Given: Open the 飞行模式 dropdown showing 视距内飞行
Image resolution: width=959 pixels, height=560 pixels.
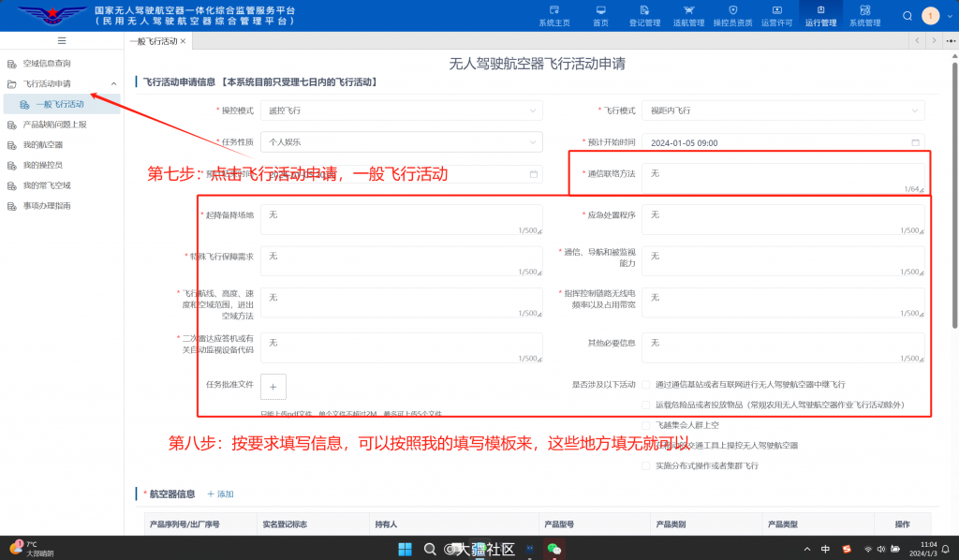Looking at the screenshot, I should point(784,110).
